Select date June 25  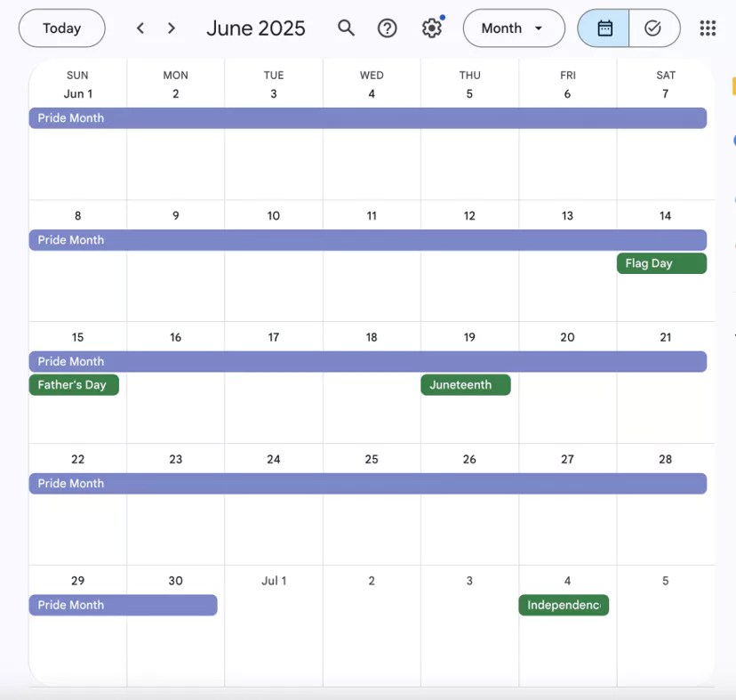tap(372, 459)
